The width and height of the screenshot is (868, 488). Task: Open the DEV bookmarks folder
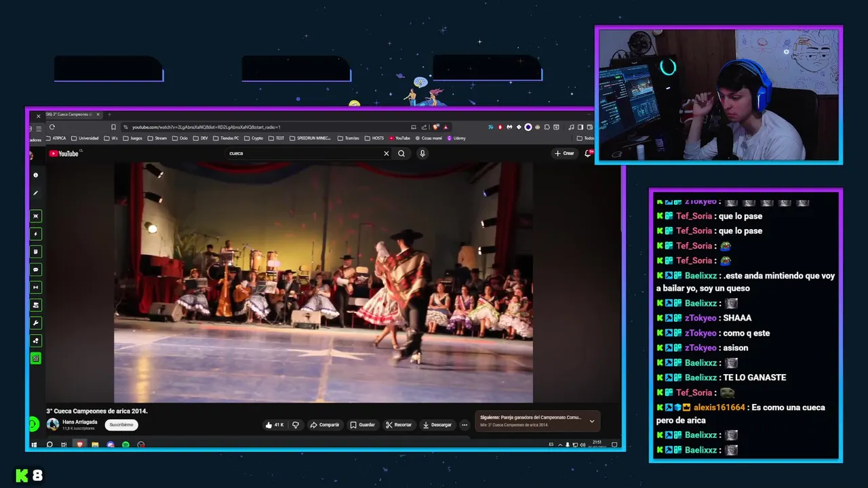(200, 138)
